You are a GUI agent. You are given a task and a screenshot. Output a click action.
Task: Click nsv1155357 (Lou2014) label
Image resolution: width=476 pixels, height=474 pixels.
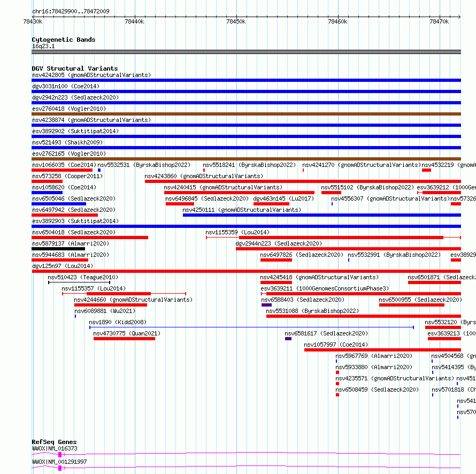(94, 288)
